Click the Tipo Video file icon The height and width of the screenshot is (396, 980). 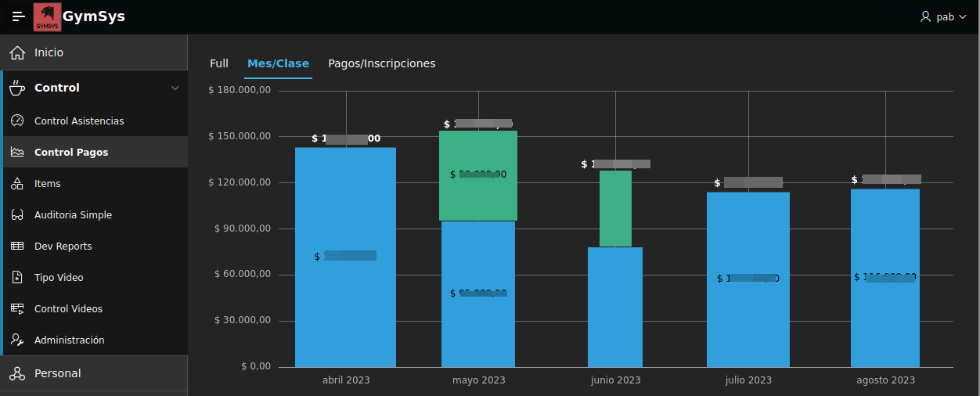click(x=17, y=278)
